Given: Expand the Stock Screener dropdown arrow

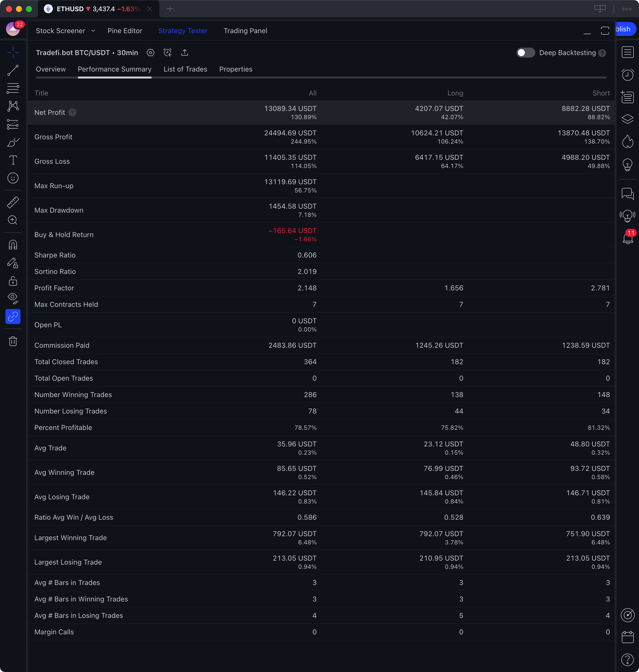Looking at the screenshot, I should 93,31.
